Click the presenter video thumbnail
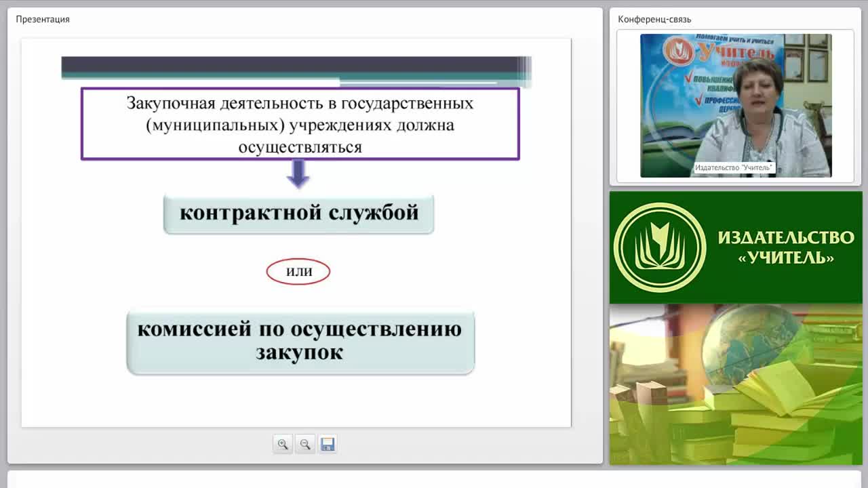Viewport: 868px width, 488px height. (x=736, y=106)
